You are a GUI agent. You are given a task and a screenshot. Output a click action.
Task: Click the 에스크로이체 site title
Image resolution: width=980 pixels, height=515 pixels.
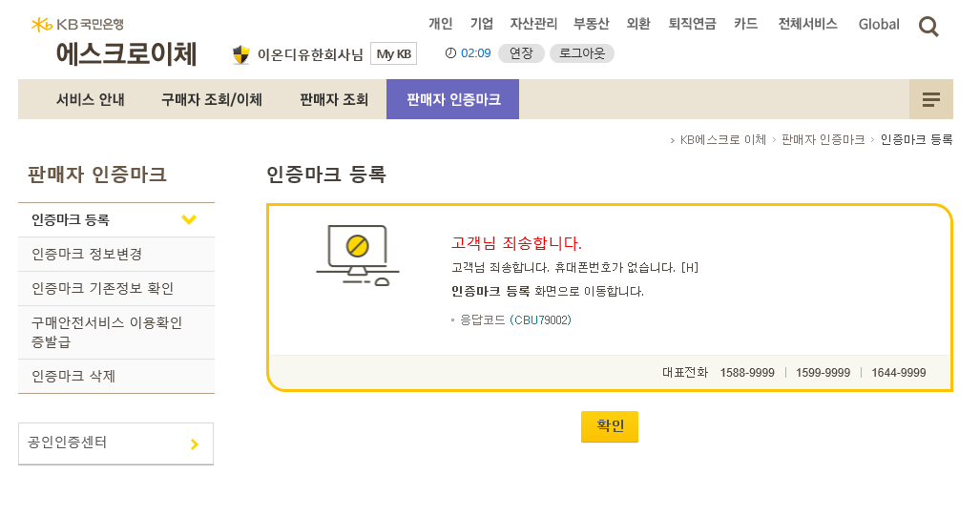[126, 53]
